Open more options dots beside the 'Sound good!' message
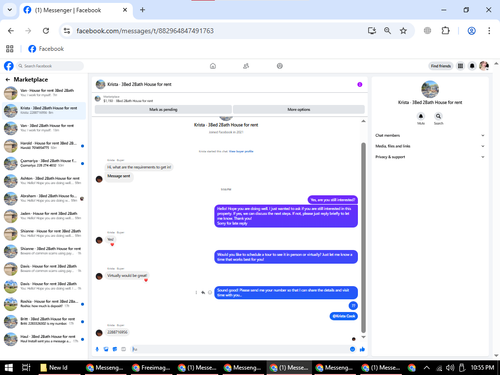The image size is (500, 375). 196,292
